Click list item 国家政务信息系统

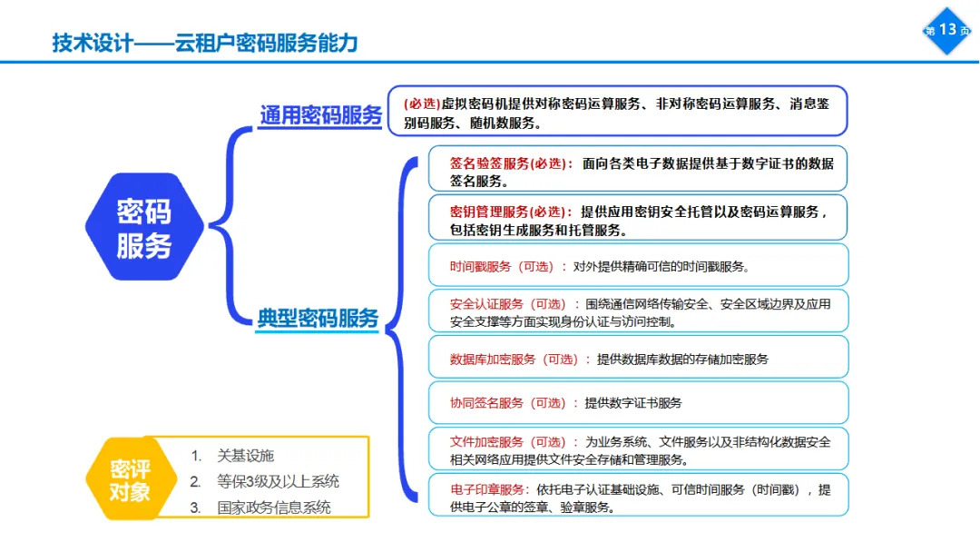coord(274,508)
